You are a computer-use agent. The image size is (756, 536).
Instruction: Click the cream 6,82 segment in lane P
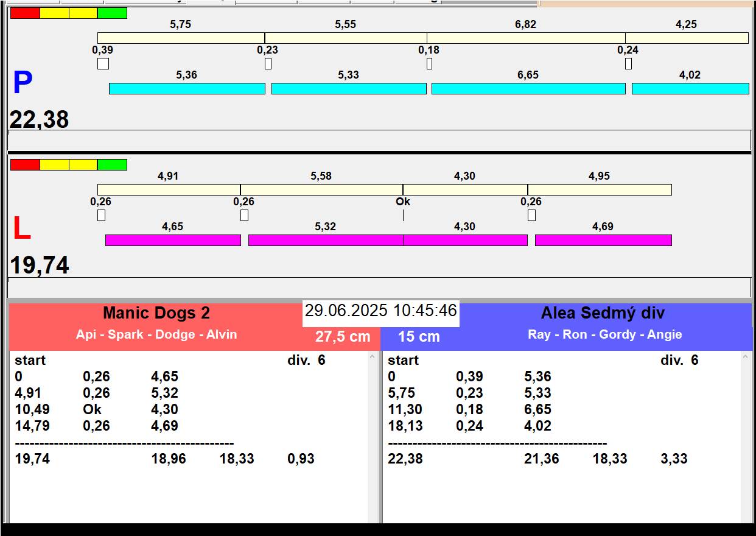[x=525, y=38]
